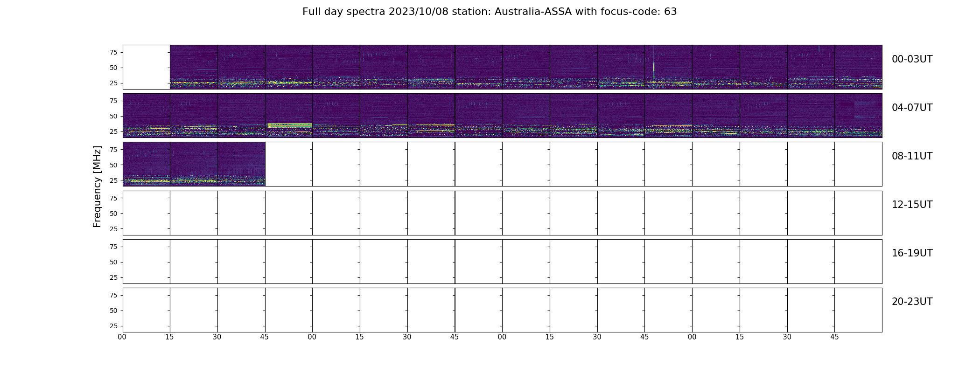Click the 25 tick of the 16-19UT row
The width and height of the screenshot is (980, 373).
(x=113, y=277)
